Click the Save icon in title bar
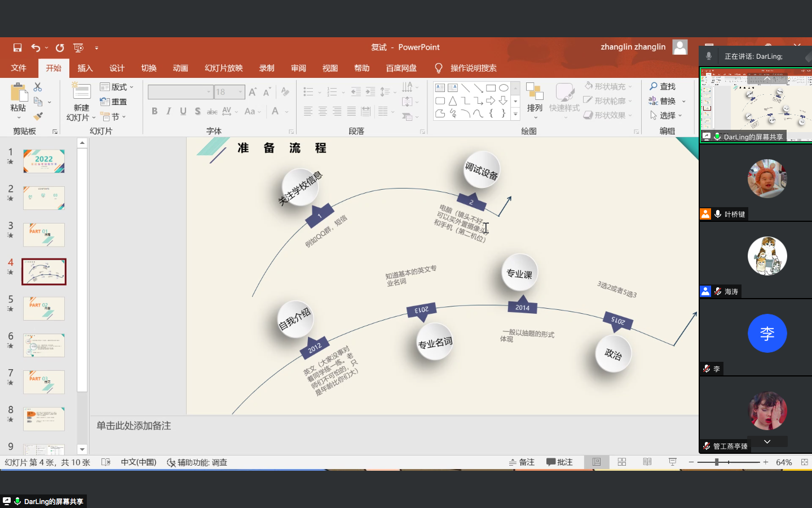Screen dimensions: 812x508 tap(17, 48)
